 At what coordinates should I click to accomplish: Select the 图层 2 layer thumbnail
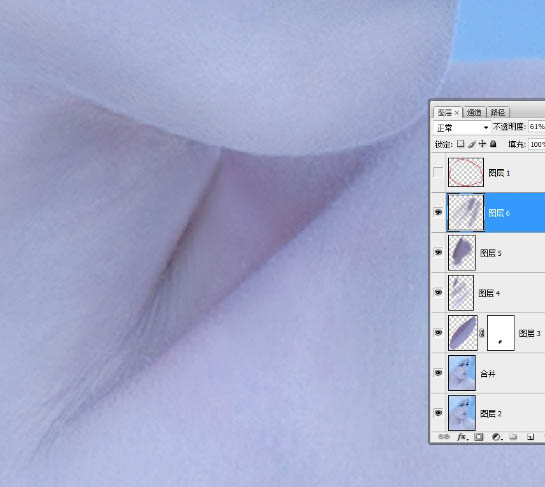click(x=462, y=413)
